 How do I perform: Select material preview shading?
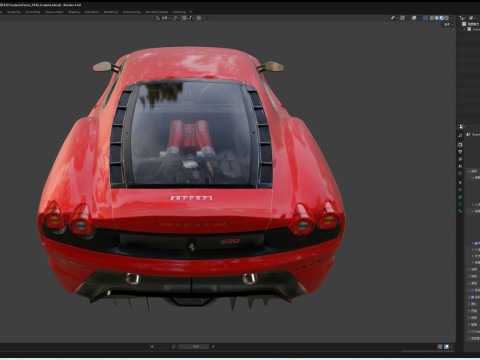(x=442, y=18)
